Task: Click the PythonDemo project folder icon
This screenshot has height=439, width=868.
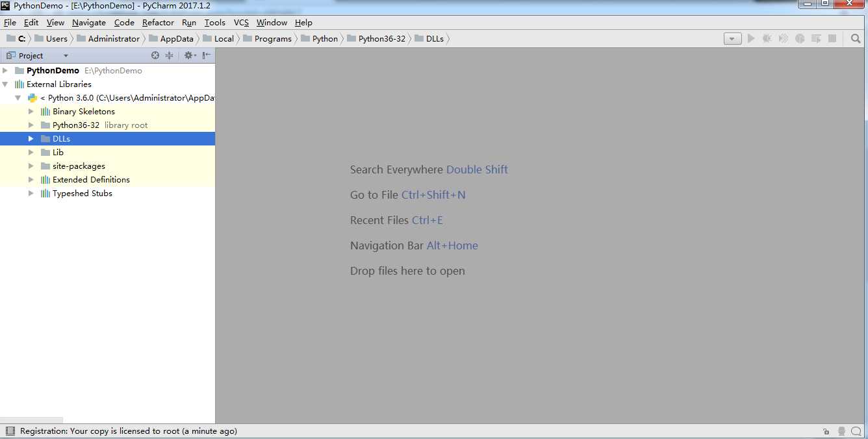Action: [19, 71]
